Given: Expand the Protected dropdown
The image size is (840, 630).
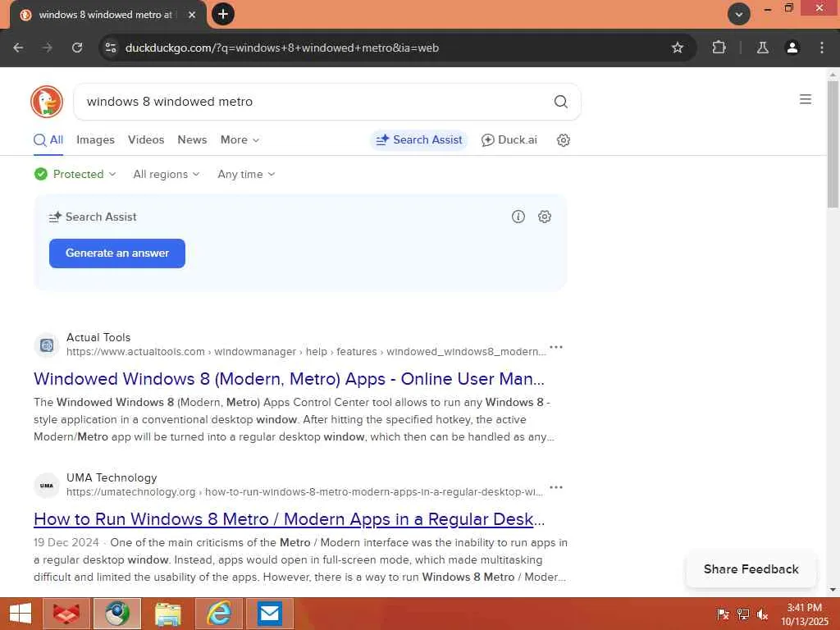Looking at the screenshot, I should click(75, 174).
